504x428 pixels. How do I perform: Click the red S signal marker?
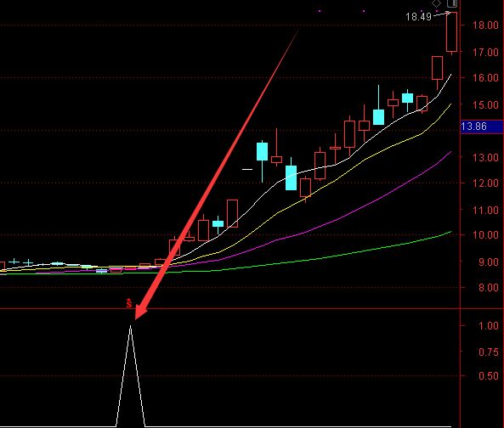pos(129,303)
